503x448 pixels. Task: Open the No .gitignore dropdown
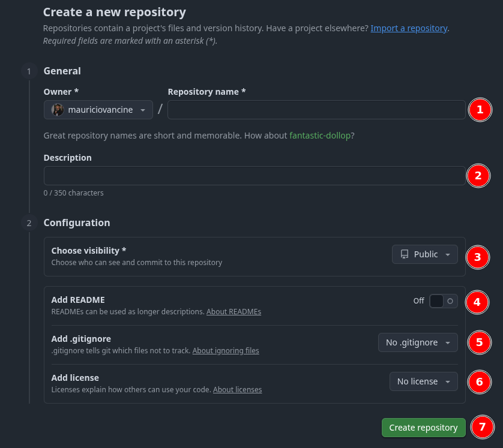pos(418,342)
